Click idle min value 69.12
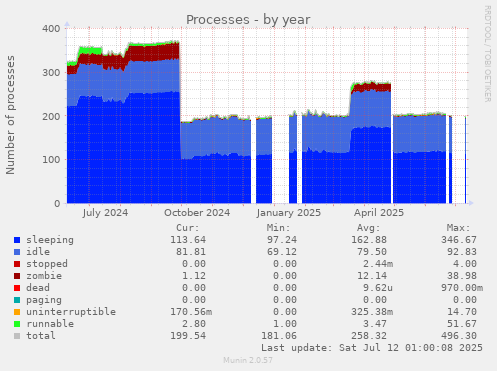The width and height of the screenshot is (497, 371). point(282,252)
